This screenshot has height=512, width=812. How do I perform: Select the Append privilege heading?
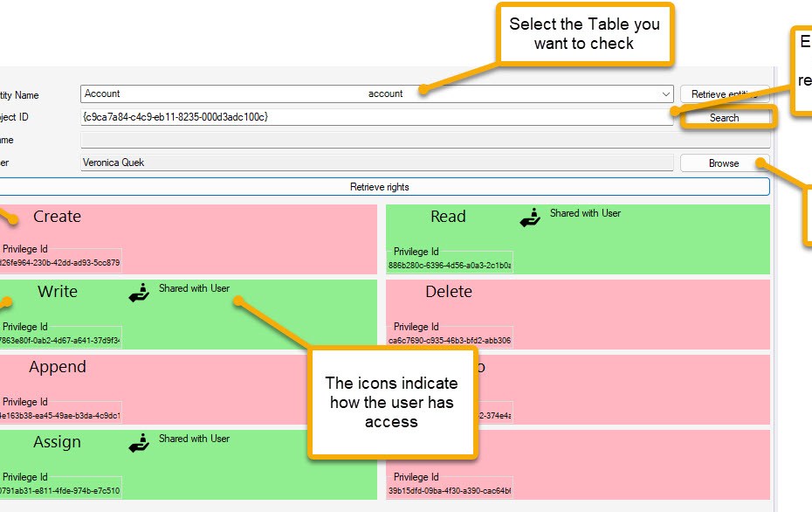pyautogui.click(x=58, y=367)
